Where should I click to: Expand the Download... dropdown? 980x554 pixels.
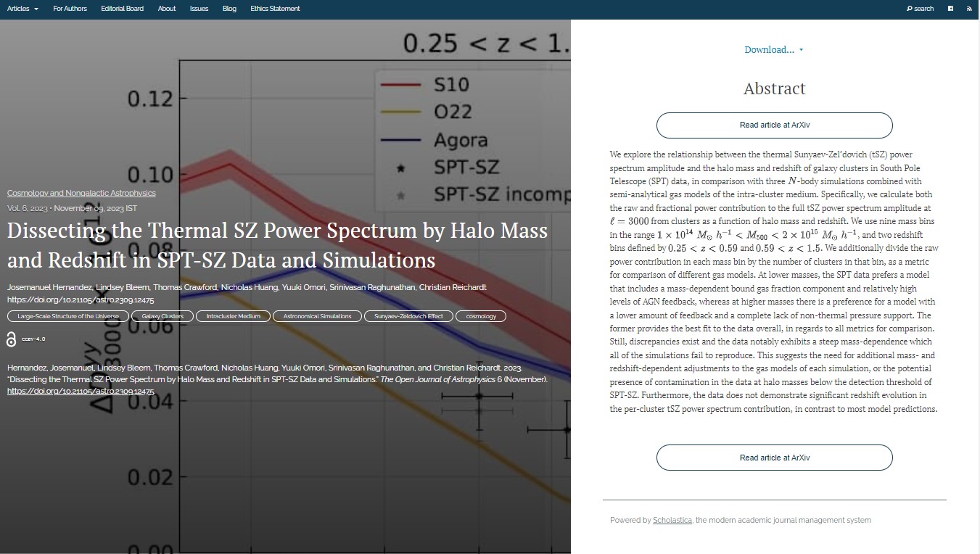pyautogui.click(x=773, y=50)
